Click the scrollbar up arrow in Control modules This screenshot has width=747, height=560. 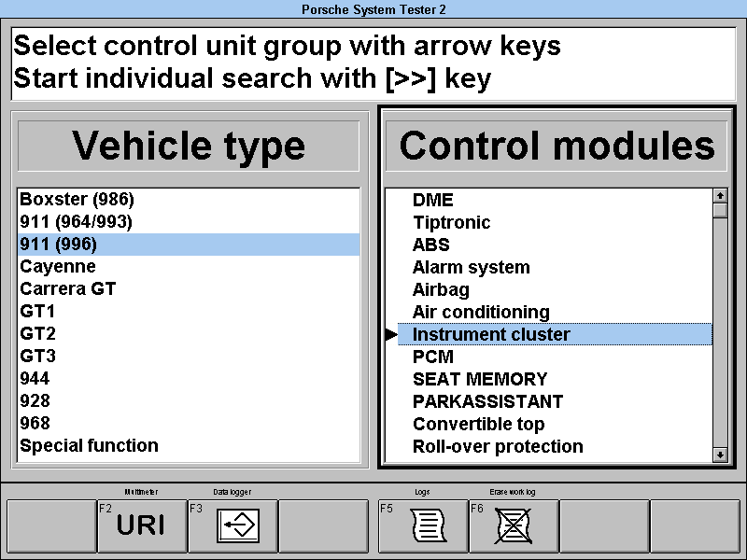pyautogui.click(x=720, y=195)
